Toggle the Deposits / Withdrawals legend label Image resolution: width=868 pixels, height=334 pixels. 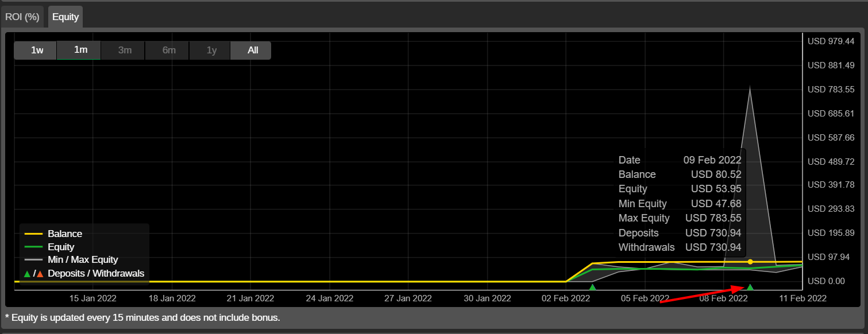click(96, 274)
